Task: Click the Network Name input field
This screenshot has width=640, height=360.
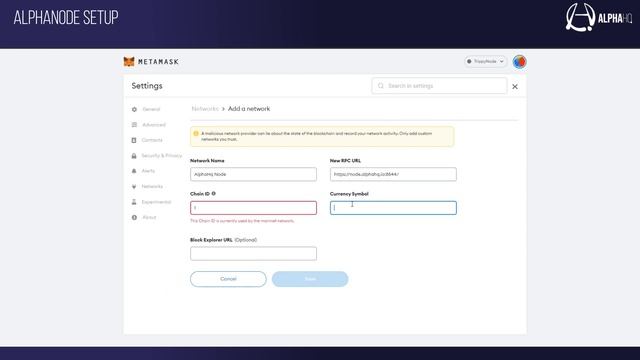Action: [253, 174]
